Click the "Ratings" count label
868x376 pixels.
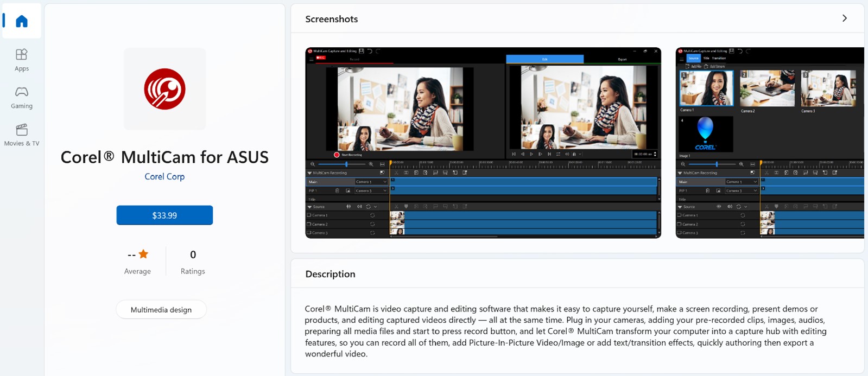click(x=193, y=271)
